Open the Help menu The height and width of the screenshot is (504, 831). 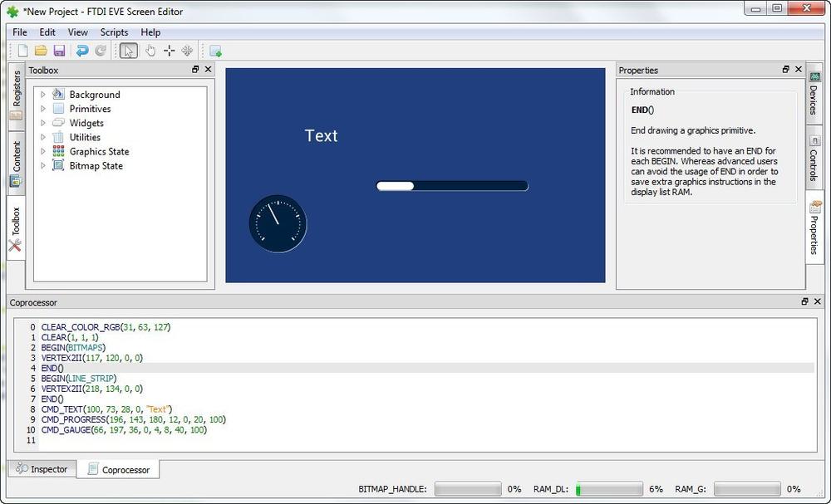tap(150, 32)
